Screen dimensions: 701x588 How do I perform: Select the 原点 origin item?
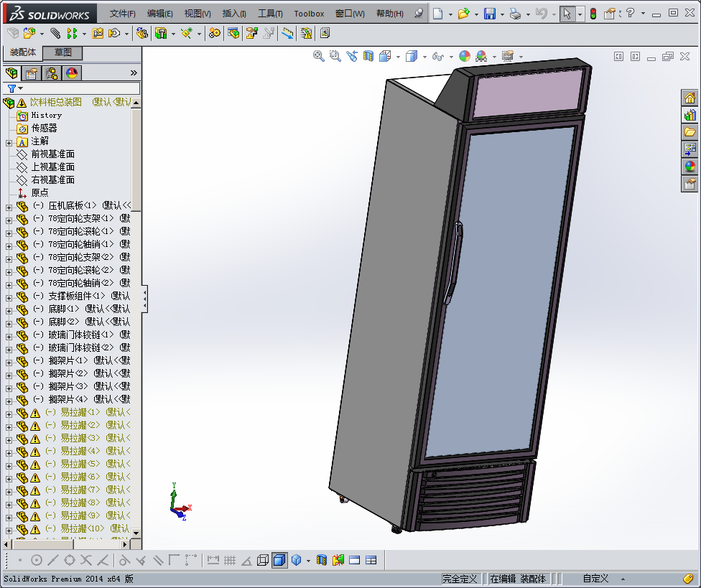[40, 193]
